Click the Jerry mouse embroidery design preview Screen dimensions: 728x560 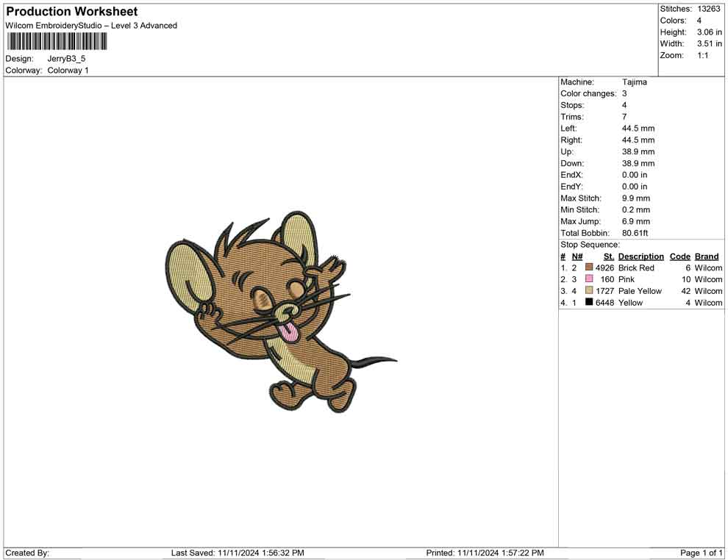(281, 312)
